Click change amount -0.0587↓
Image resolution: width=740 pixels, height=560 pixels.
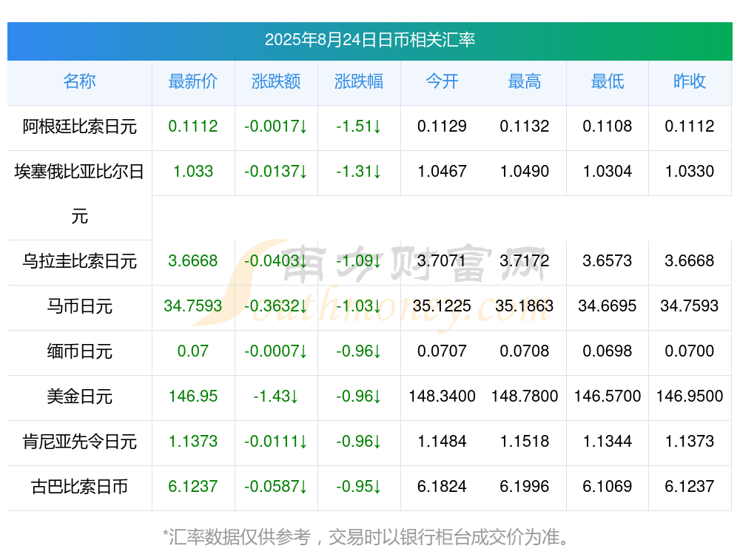coord(276,487)
